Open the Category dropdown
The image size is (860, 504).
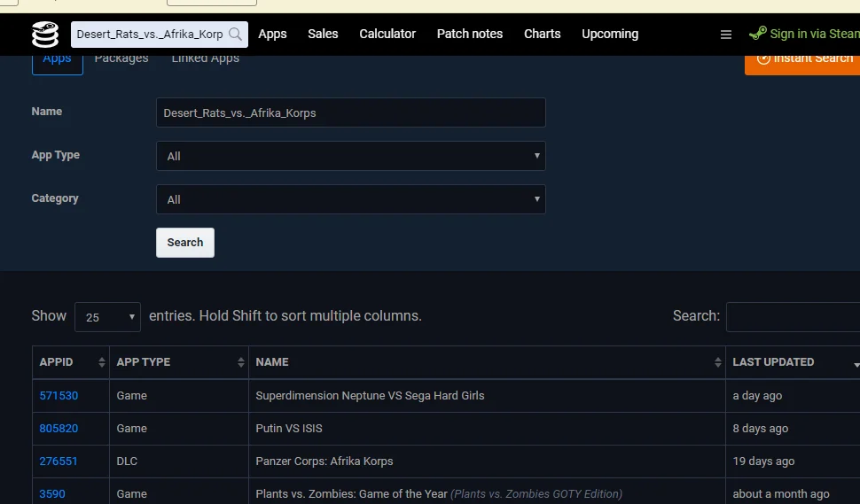tap(351, 199)
